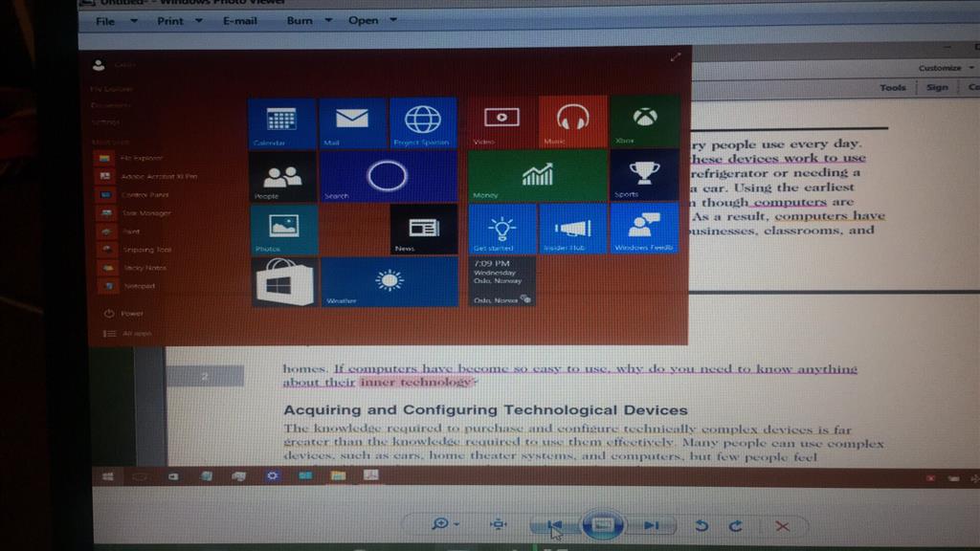
Task: Select Paint in most used list
Action: pos(119,231)
